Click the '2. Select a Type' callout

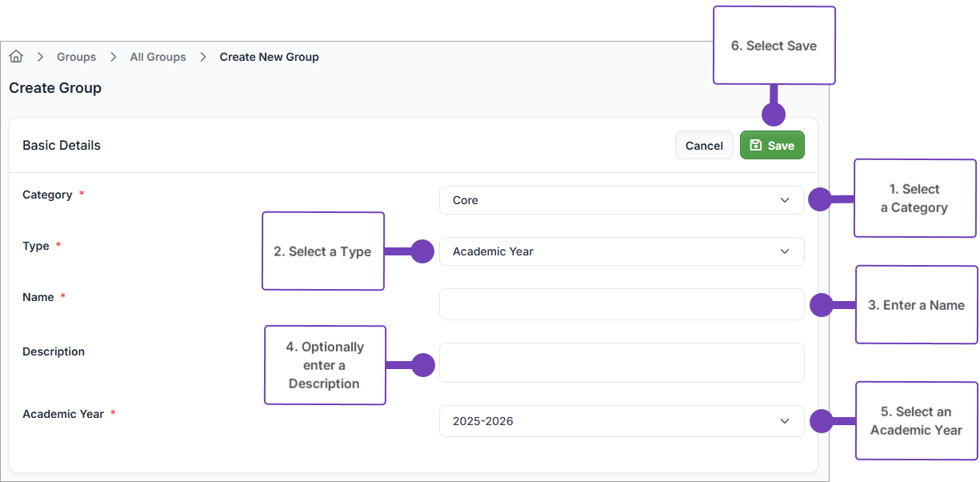[x=322, y=251]
